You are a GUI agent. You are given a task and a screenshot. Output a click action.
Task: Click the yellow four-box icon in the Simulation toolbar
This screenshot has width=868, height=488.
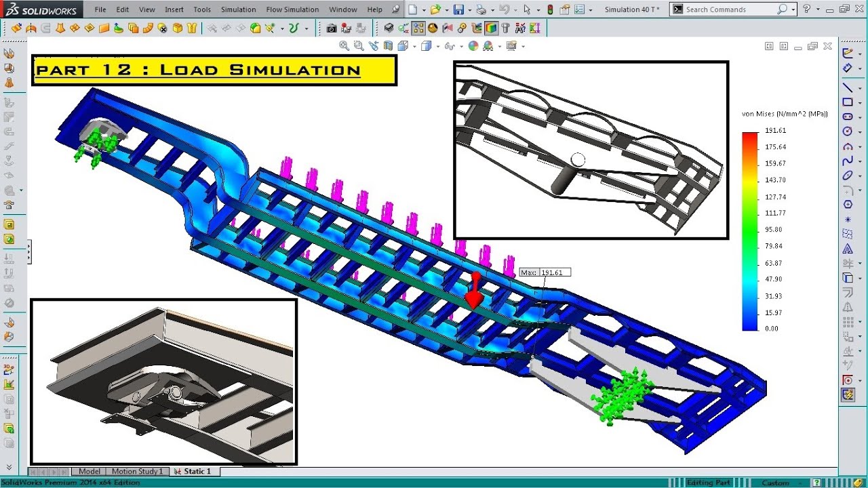(x=418, y=28)
